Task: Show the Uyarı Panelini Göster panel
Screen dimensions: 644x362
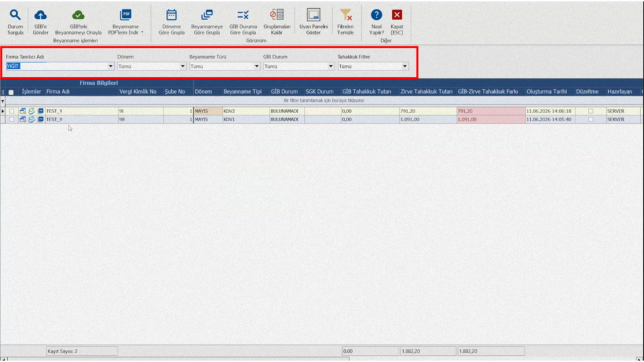Action: [x=313, y=15]
